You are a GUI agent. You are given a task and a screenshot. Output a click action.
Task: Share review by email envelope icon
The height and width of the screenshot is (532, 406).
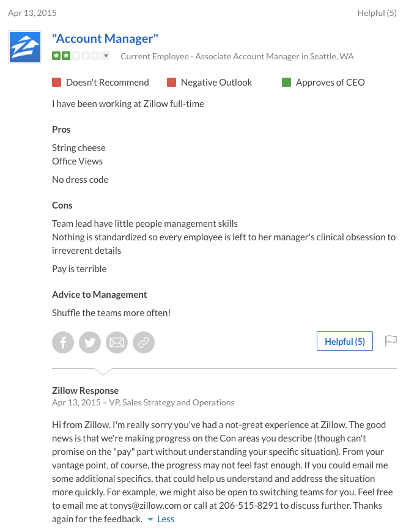tap(117, 342)
